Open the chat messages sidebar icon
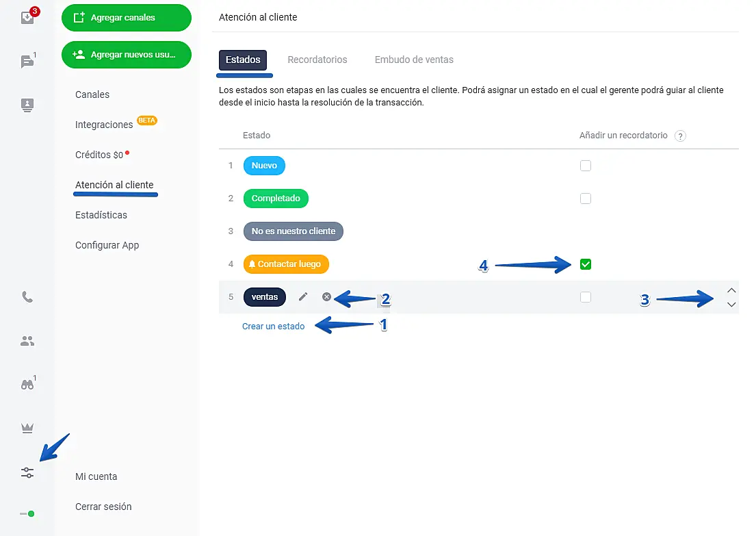The image size is (756, 536). (x=27, y=62)
